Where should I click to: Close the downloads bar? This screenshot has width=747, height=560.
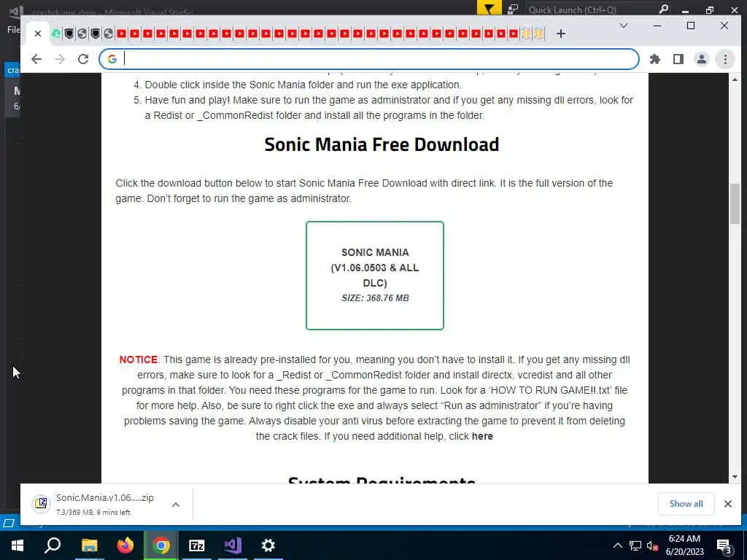pos(728,504)
